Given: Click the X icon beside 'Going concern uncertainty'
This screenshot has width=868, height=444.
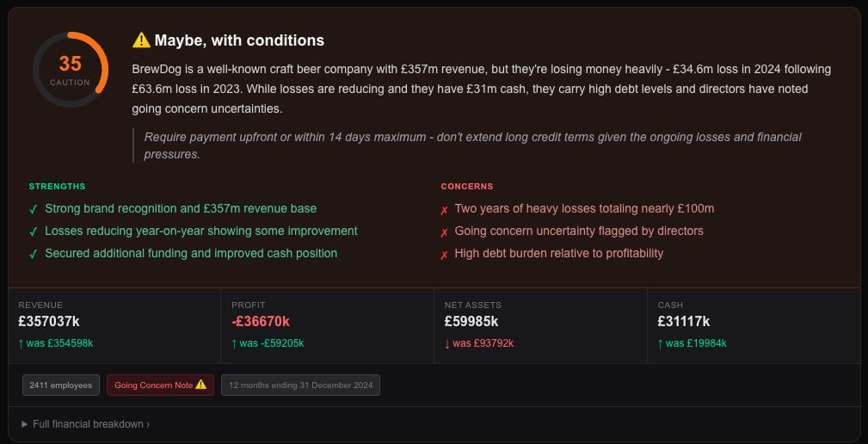Looking at the screenshot, I should click(x=445, y=231).
